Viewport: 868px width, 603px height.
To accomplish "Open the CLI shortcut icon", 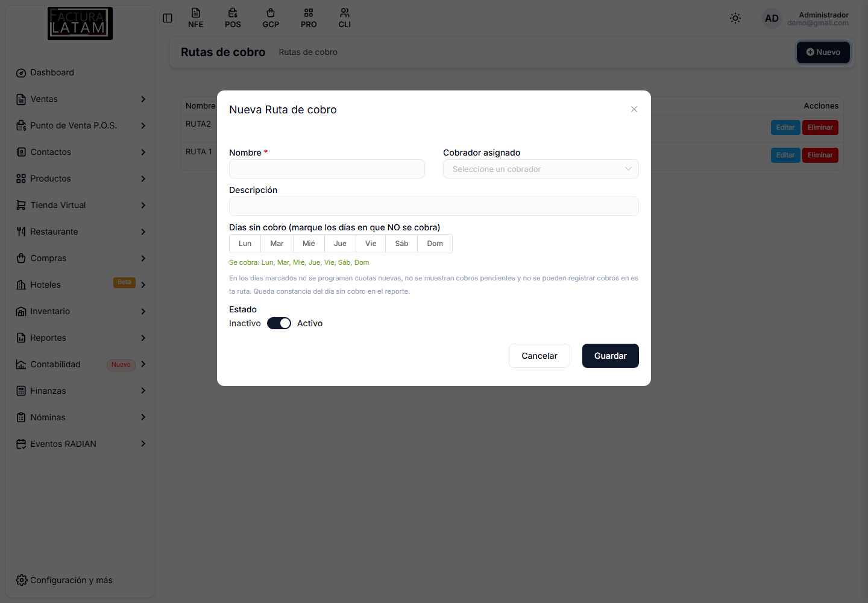I will (344, 18).
